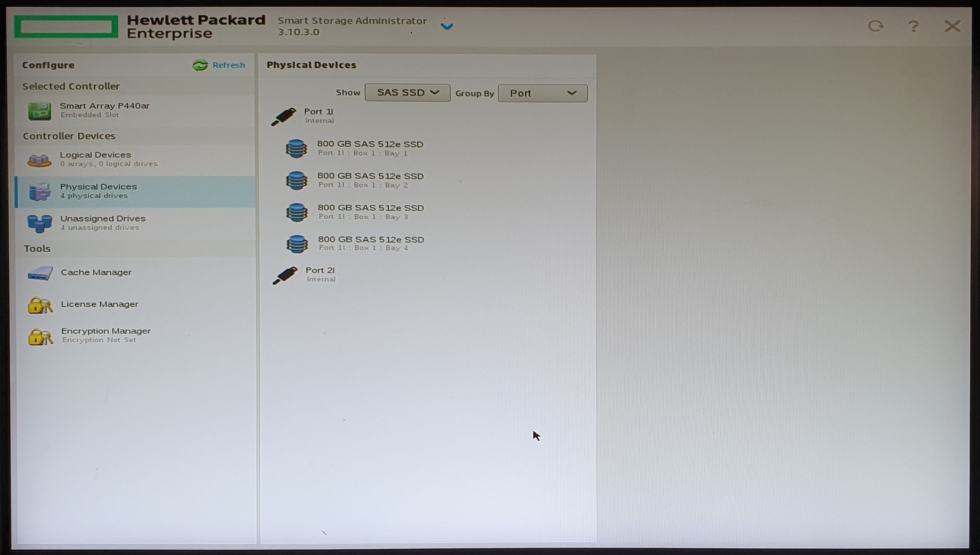Click the Port 2I connector icon
The image size is (980, 555).
pos(285,275)
